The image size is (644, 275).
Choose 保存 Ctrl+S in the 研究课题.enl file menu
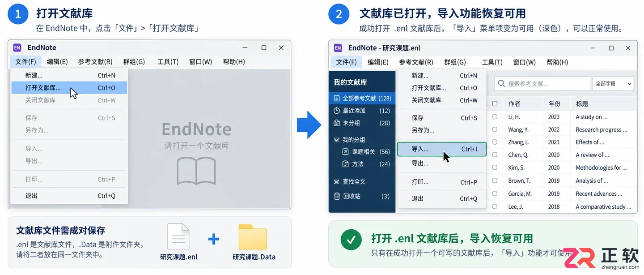point(442,118)
